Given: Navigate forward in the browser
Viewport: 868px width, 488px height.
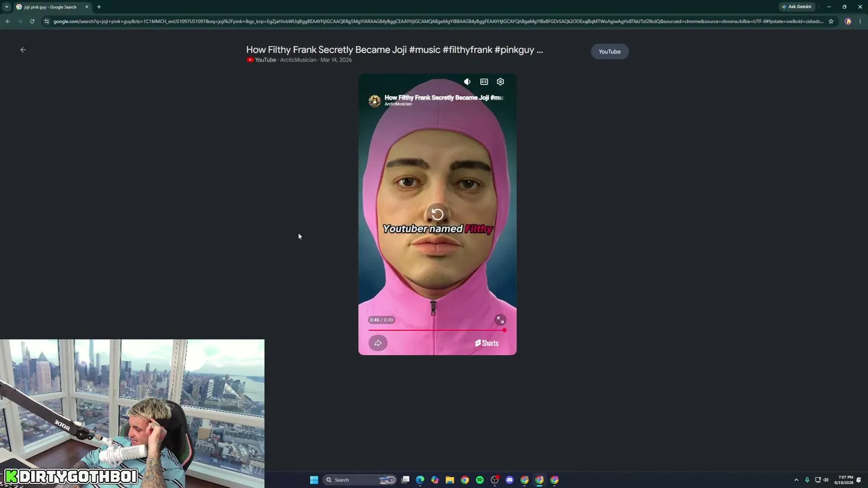Looking at the screenshot, I should (20, 21).
